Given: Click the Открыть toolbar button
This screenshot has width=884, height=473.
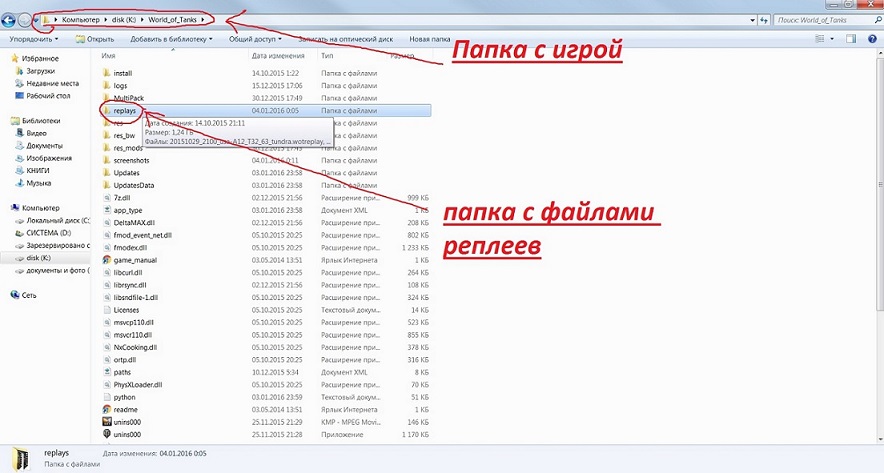Looking at the screenshot, I should 95,39.
